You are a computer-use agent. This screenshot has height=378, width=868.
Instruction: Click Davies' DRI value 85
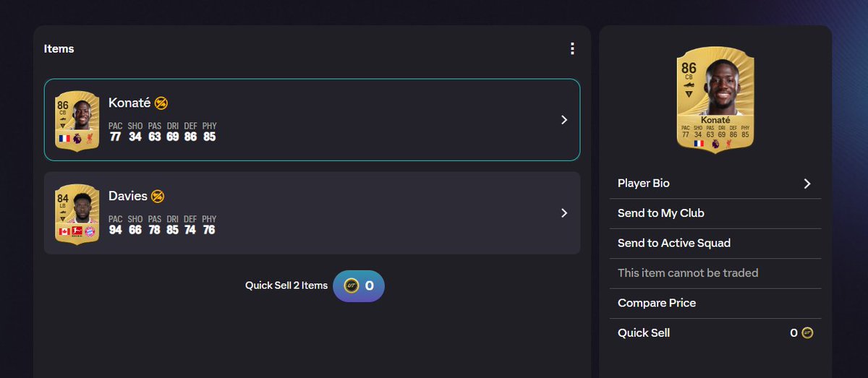171,230
